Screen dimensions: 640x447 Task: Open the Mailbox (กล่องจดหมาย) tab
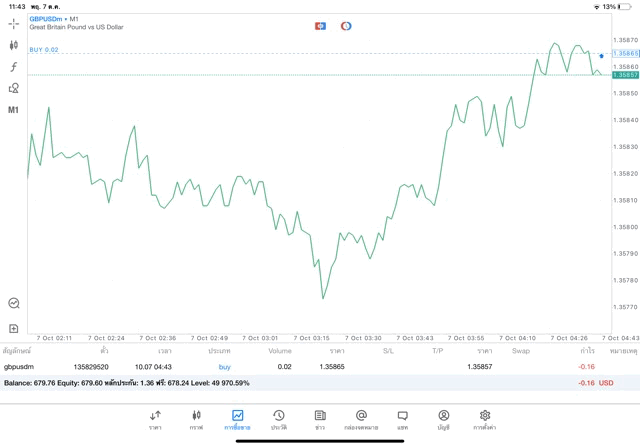click(x=361, y=418)
